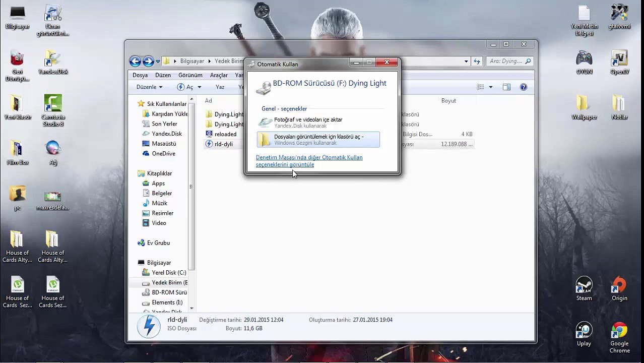Click the Yedek Birim breadcrumb segment
Image resolution: width=644 pixels, height=363 pixels.
point(229,61)
